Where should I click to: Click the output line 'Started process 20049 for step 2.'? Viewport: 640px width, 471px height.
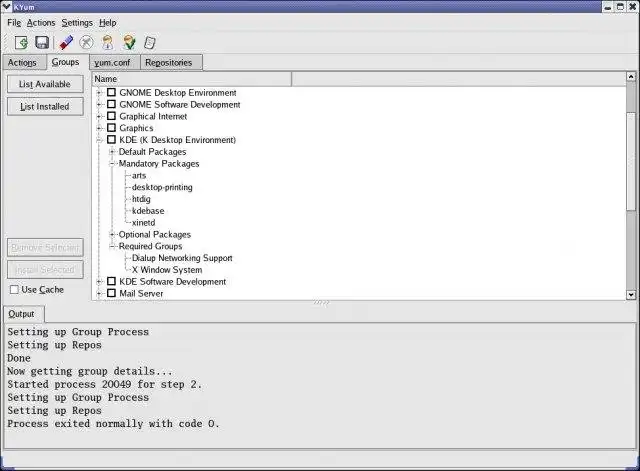tap(104, 384)
